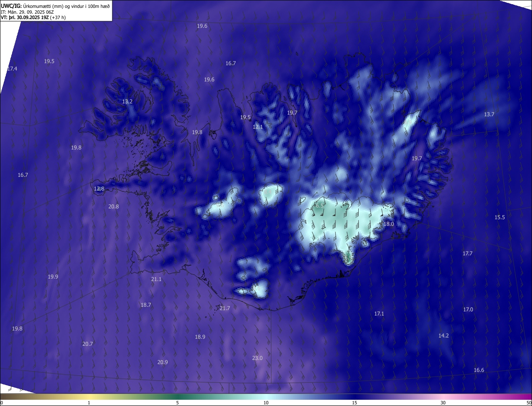Screen dimensions: 532x406
Task: Click the 16.6 value label
Action: pos(479,370)
